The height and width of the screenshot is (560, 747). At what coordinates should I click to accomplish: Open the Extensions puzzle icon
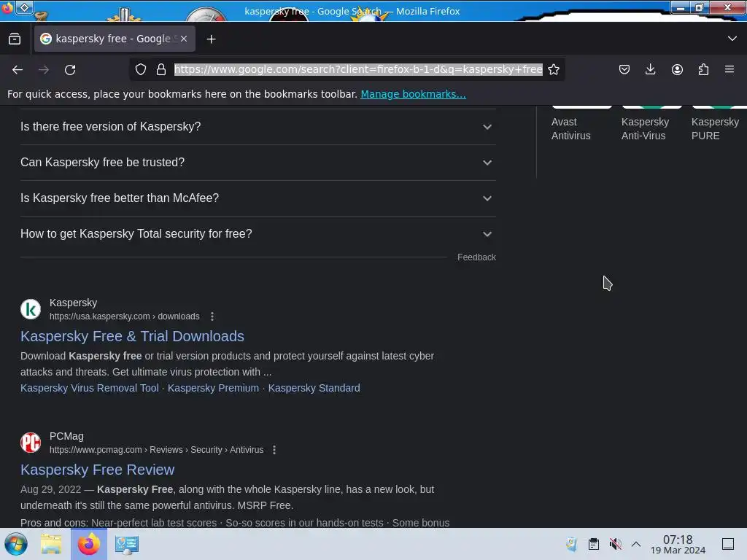click(703, 69)
